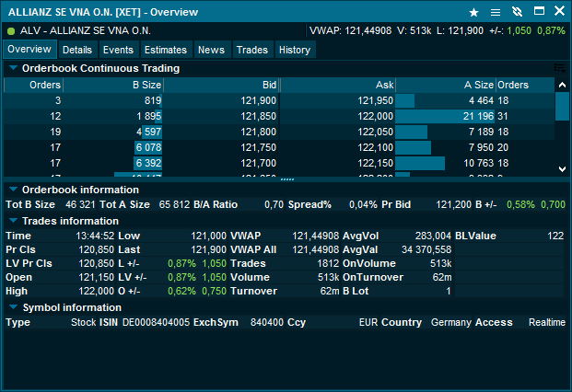Click the orderbook scroll up arrow
The width and height of the screenshot is (572, 392).
pos(562,85)
